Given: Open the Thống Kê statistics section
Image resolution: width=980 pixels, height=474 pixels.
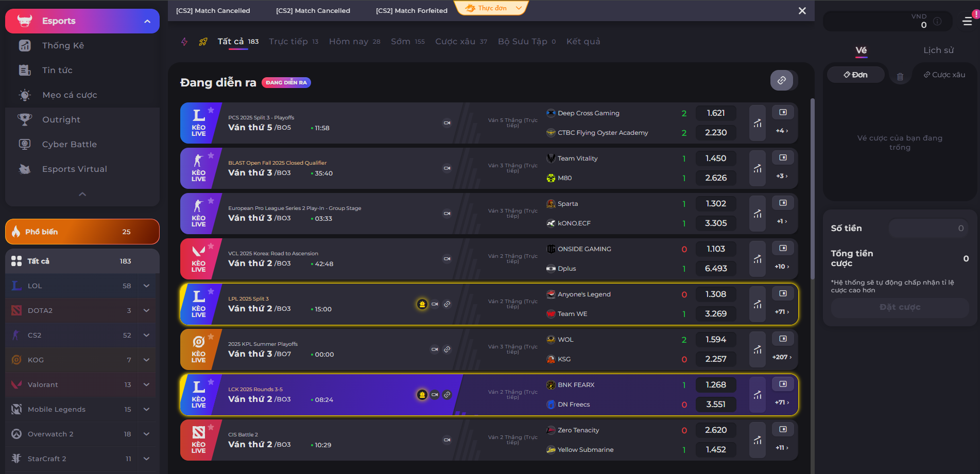Looking at the screenshot, I should [x=24, y=45].
